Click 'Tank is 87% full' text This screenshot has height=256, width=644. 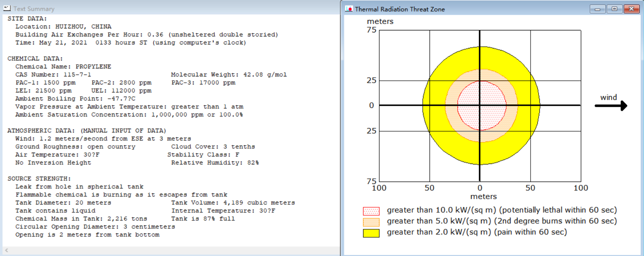203,219
